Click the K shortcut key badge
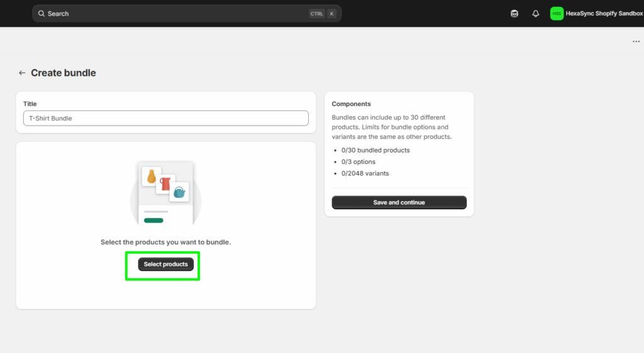The width and height of the screenshot is (644, 353). [331, 14]
